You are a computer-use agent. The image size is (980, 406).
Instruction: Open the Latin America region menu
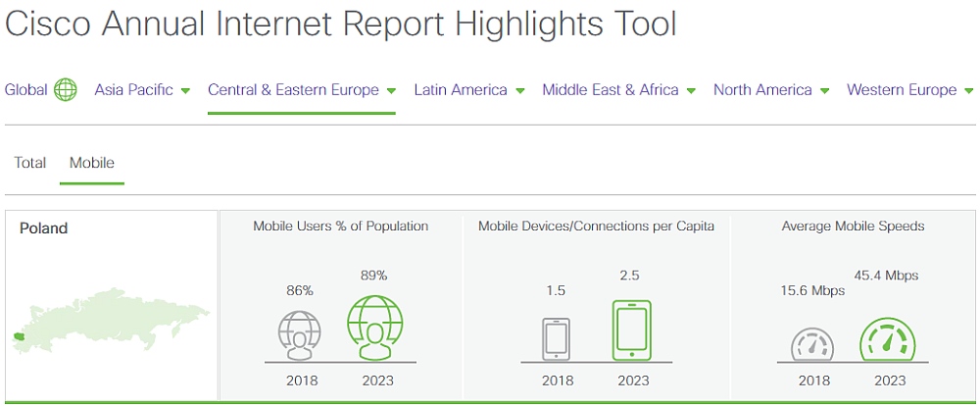click(x=461, y=90)
